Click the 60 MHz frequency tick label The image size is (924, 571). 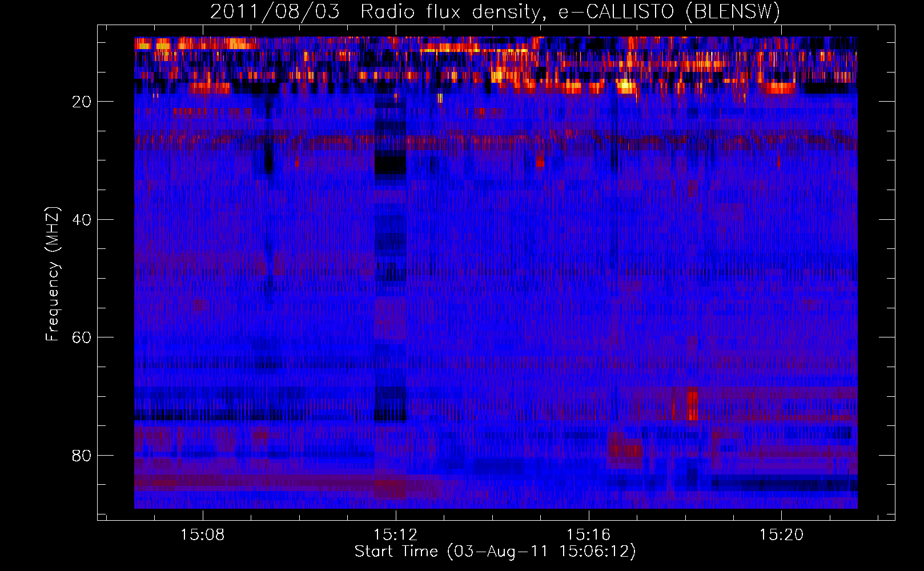pyautogui.click(x=82, y=337)
